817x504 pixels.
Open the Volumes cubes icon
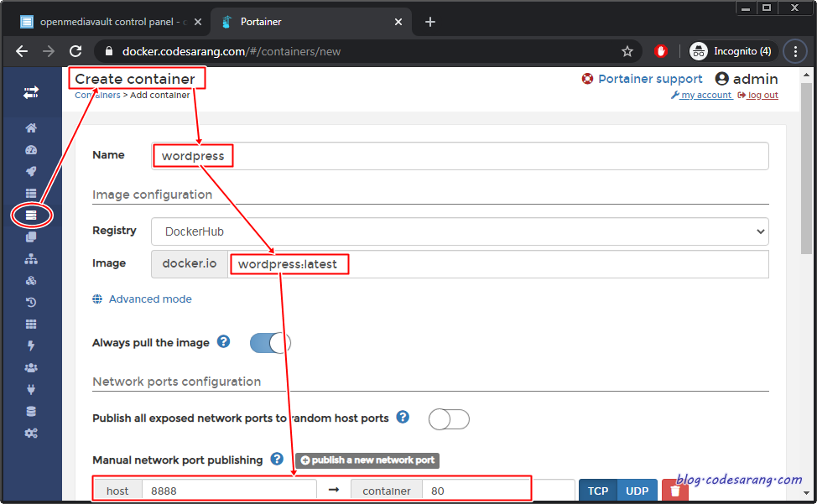[x=31, y=281]
